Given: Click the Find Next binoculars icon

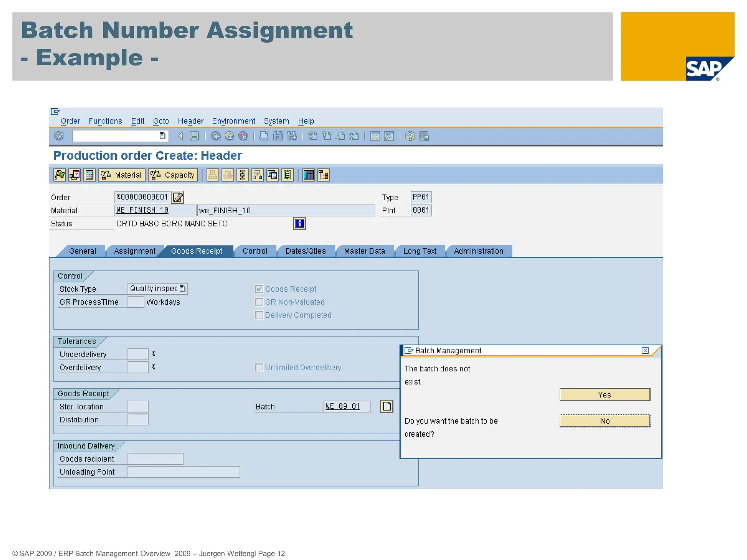Looking at the screenshot, I should 292,136.
